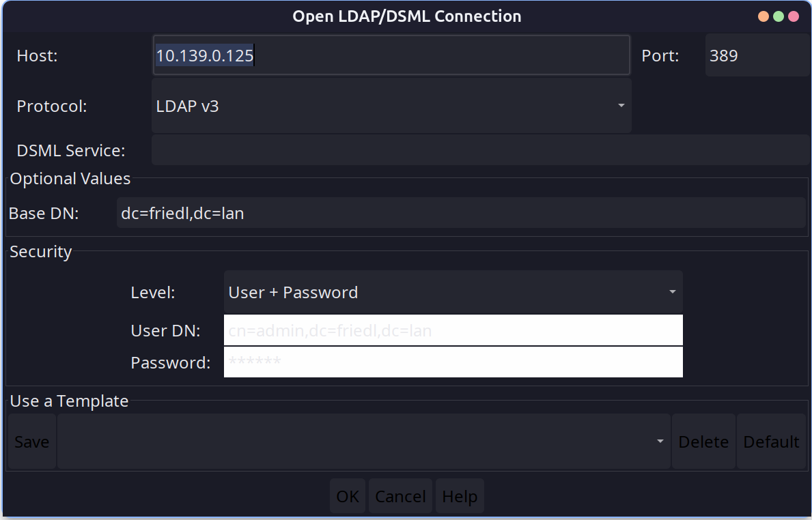The height and width of the screenshot is (520, 812).
Task: Click the Delete template button
Action: [x=703, y=442]
